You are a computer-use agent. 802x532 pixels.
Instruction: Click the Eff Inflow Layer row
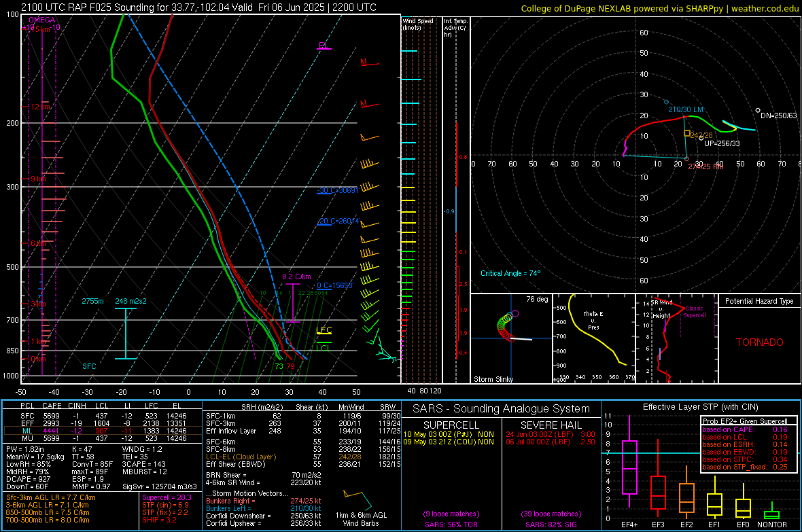point(303,431)
